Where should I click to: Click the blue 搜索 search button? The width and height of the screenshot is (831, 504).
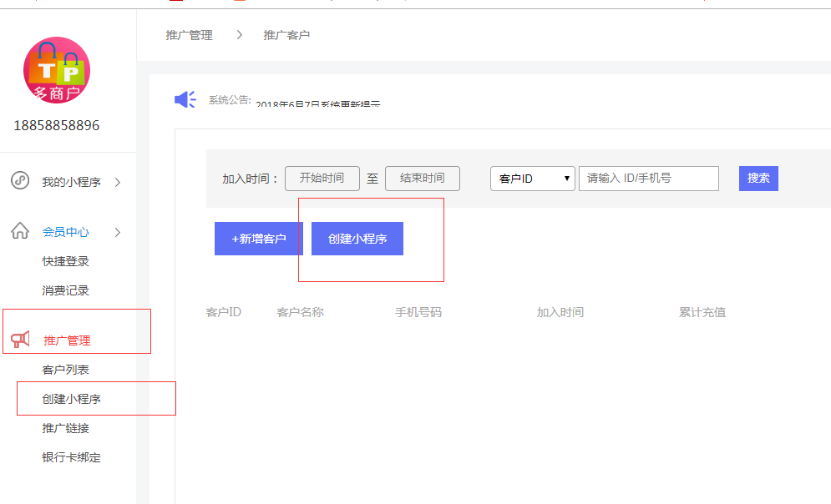[758, 178]
